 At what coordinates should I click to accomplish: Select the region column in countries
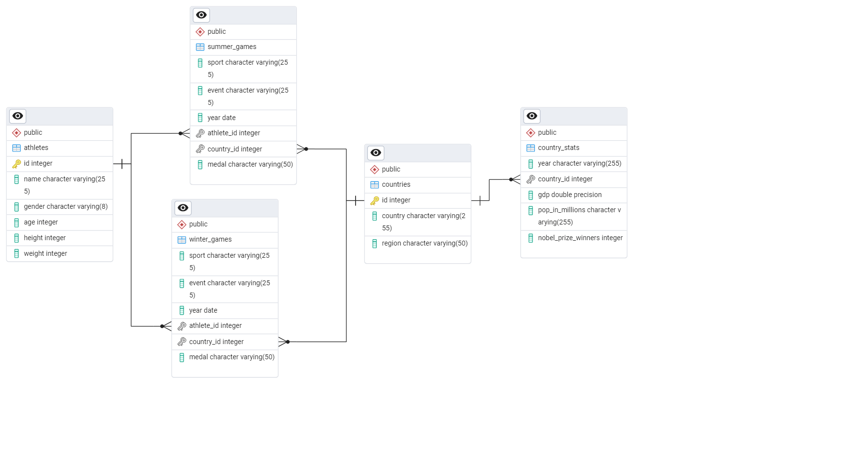click(424, 244)
